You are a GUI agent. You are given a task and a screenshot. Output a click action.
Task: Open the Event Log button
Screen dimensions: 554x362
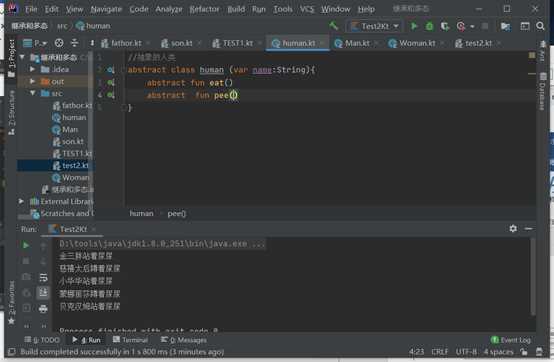click(x=511, y=340)
